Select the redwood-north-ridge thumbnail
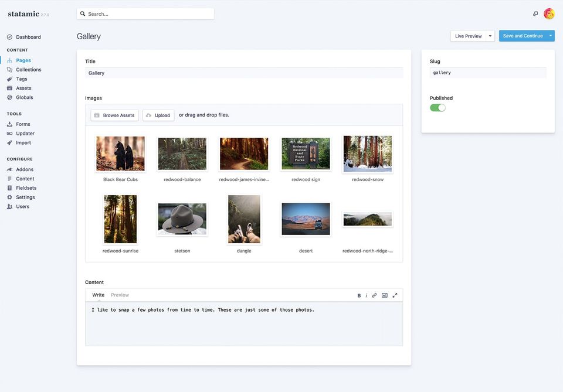This screenshot has width=563, height=392. coord(368,219)
